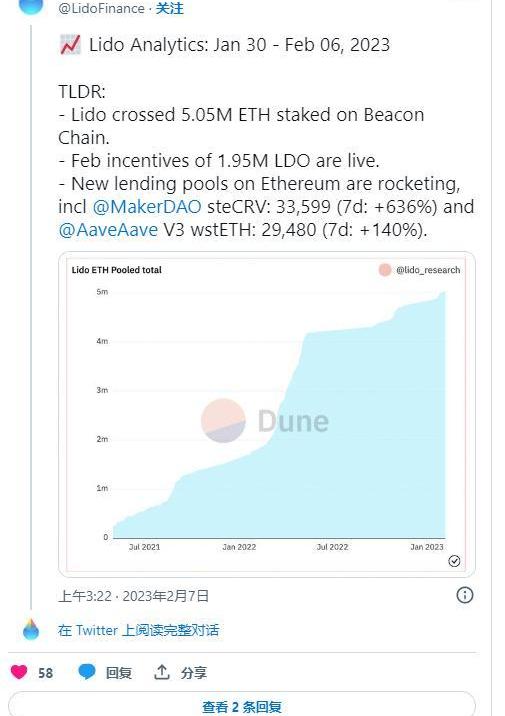Click the blue reply speech bubble icon
The width and height of the screenshot is (505, 716).
[87, 672]
